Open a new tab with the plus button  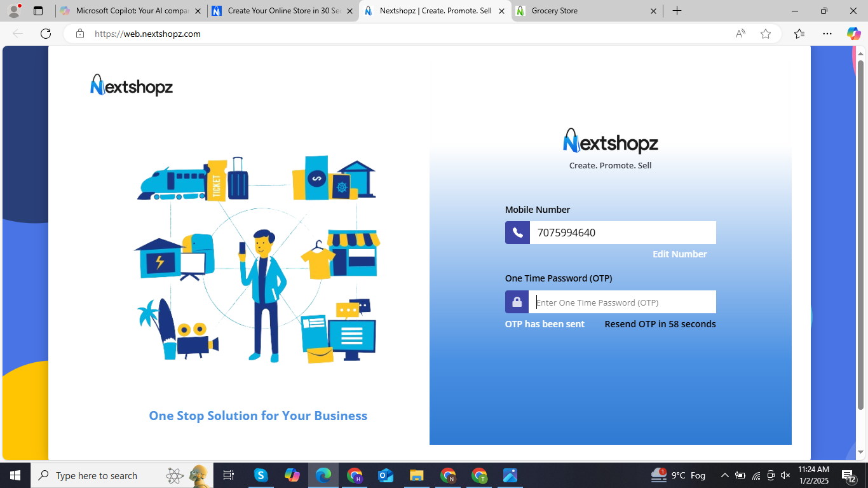[x=677, y=11]
